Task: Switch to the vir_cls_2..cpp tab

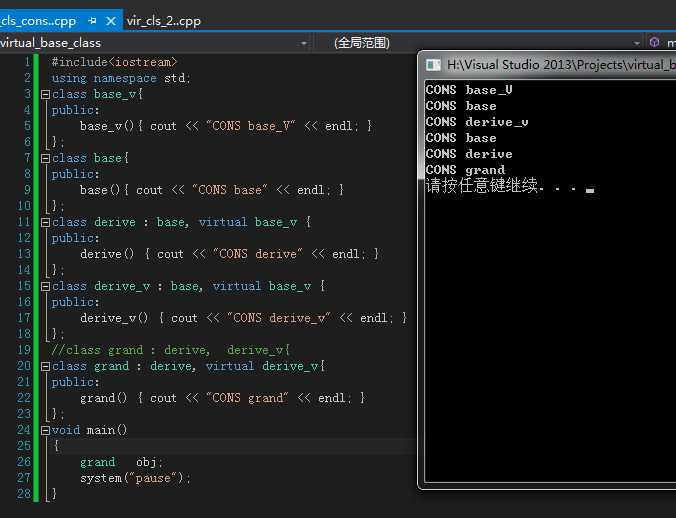Action: click(163, 21)
